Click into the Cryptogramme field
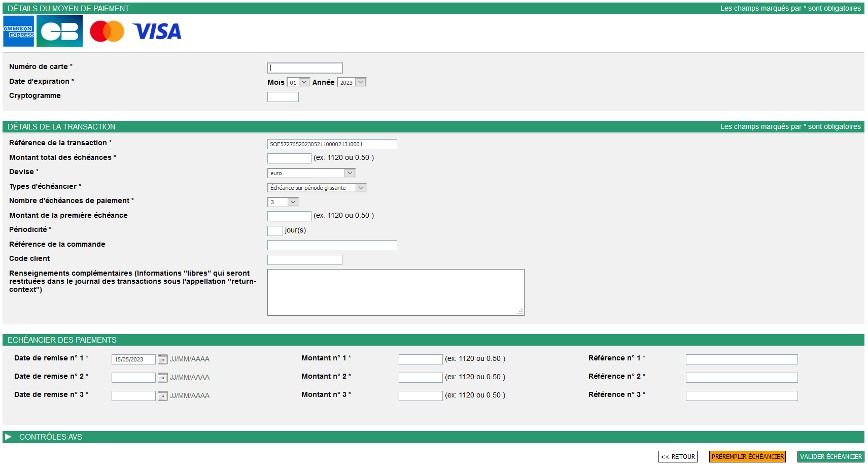This screenshot has width=868, height=467. 283,97
